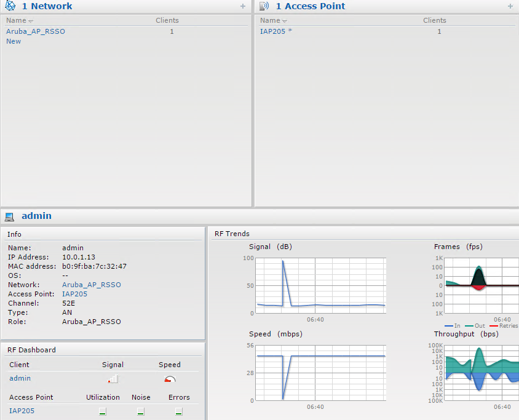Open the signal strength bars for admin
Screen dimensions: 519x420
click(x=113, y=378)
